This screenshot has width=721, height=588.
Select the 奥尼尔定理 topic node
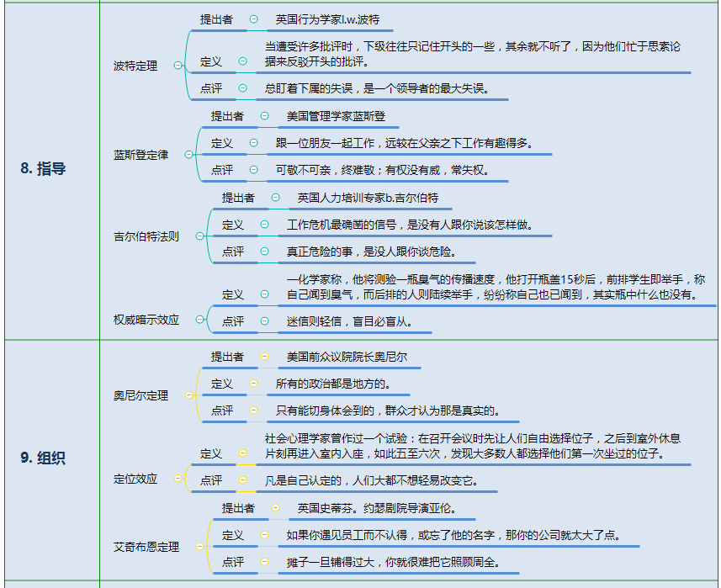click(140, 395)
